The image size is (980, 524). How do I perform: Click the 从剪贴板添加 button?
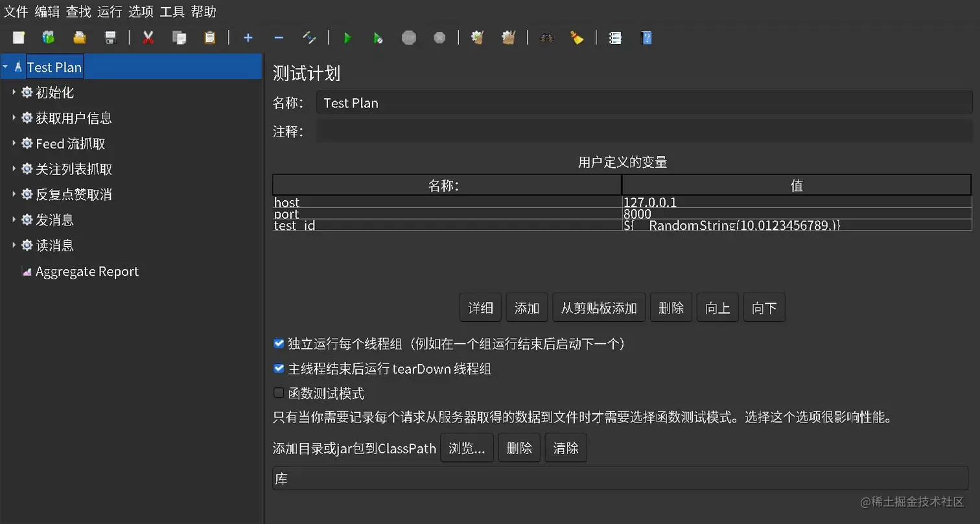tap(598, 307)
